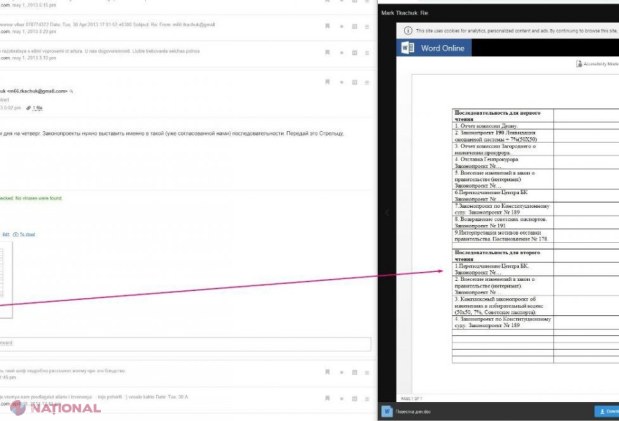Click the Word document icon in bottom bar
Image resolution: width=619 pixels, height=421 pixels.
pyautogui.click(x=387, y=411)
